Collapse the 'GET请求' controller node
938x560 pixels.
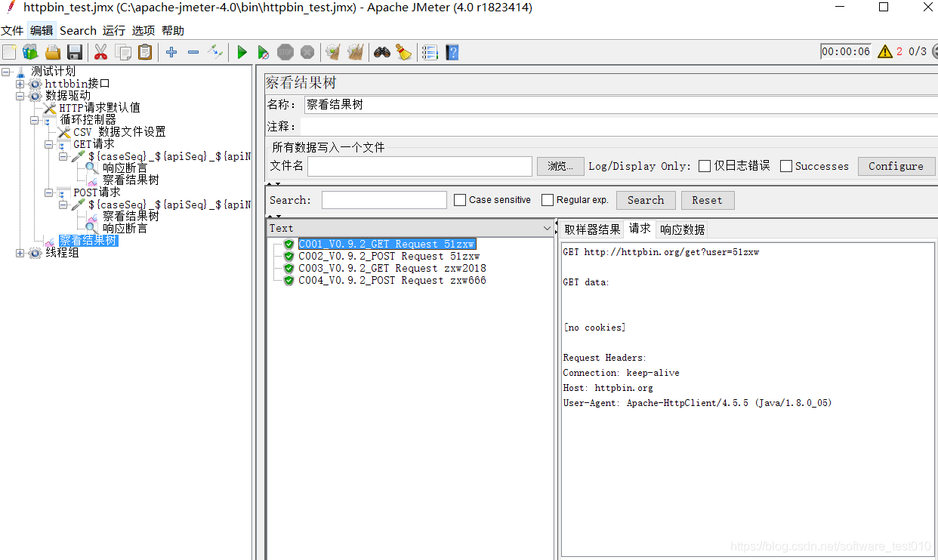[x=49, y=144]
